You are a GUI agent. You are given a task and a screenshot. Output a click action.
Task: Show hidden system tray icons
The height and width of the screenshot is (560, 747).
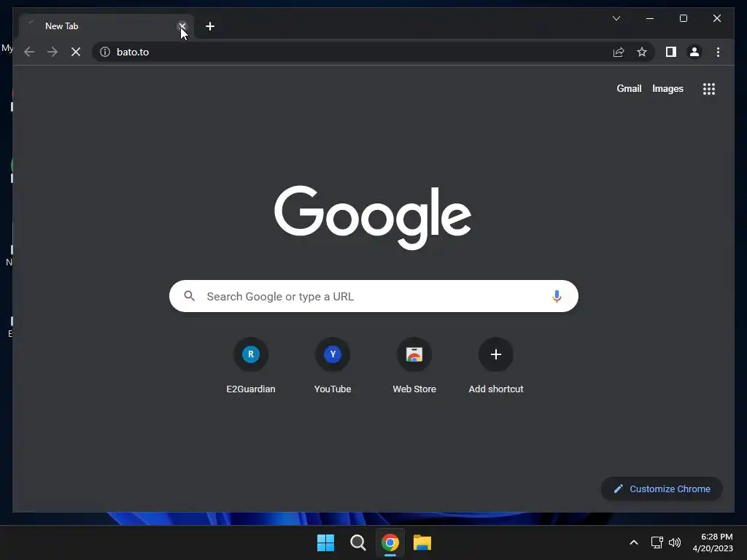634,542
